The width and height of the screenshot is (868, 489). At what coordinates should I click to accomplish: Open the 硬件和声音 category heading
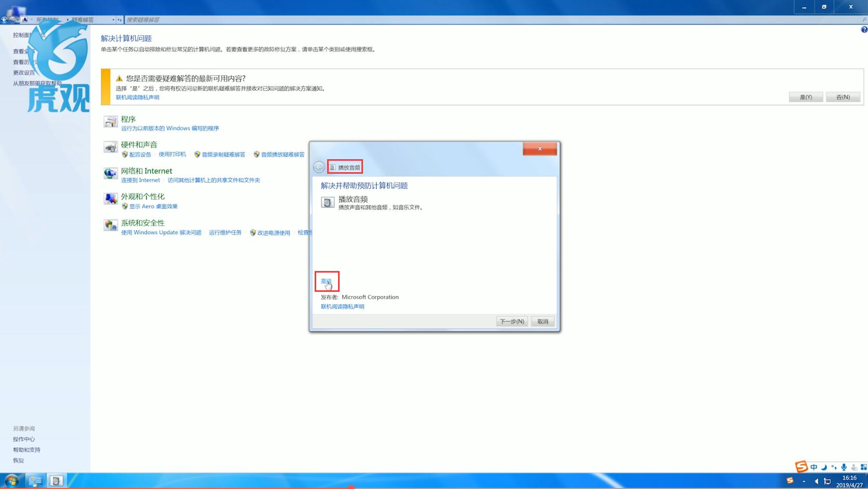click(x=139, y=145)
